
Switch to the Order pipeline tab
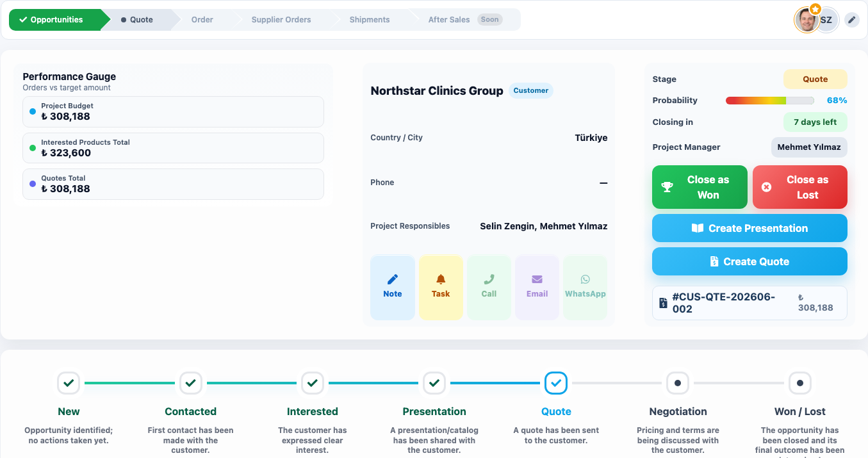point(202,20)
